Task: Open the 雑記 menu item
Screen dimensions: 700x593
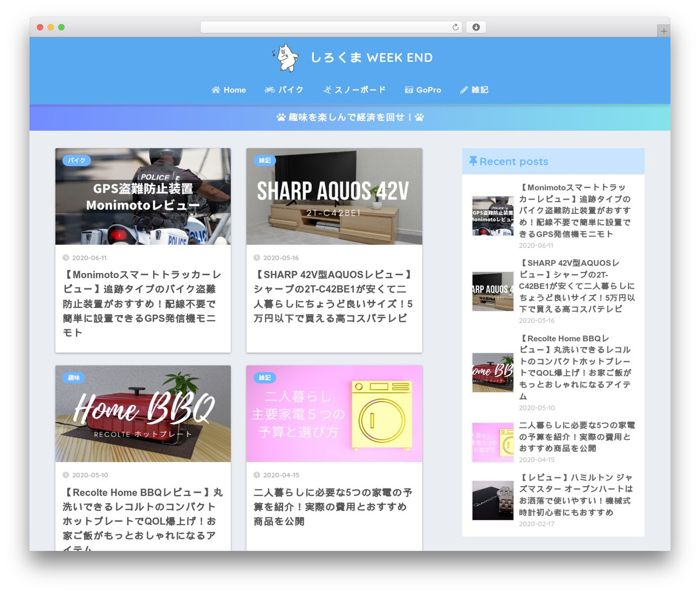Action: [474, 90]
